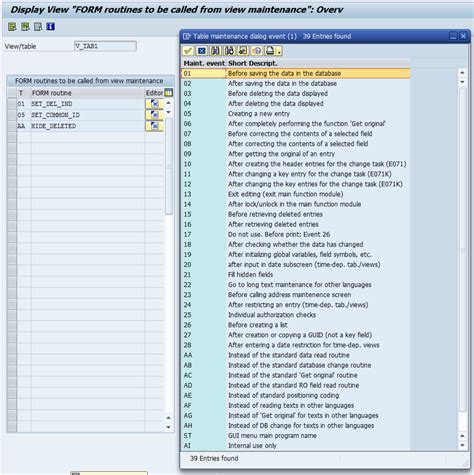The width and height of the screenshot is (474, 475).
Task: Click the new selection icon in dialog toolbar
Action: click(x=243, y=51)
